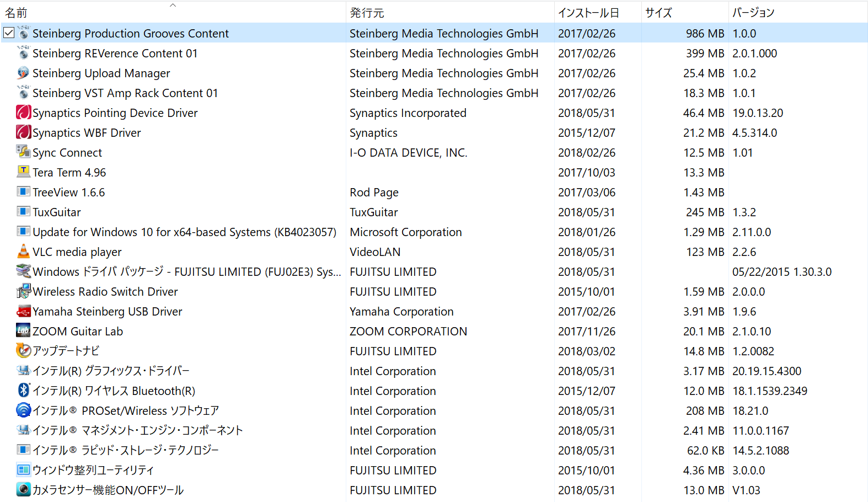Select Update for Windows 10 KB4023057 entry

(x=184, y=232)
